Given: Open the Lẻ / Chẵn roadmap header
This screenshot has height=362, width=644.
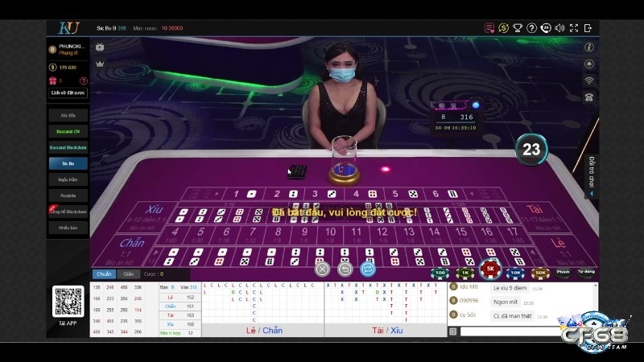Looking at the screenshot, I should coord(263,331).
